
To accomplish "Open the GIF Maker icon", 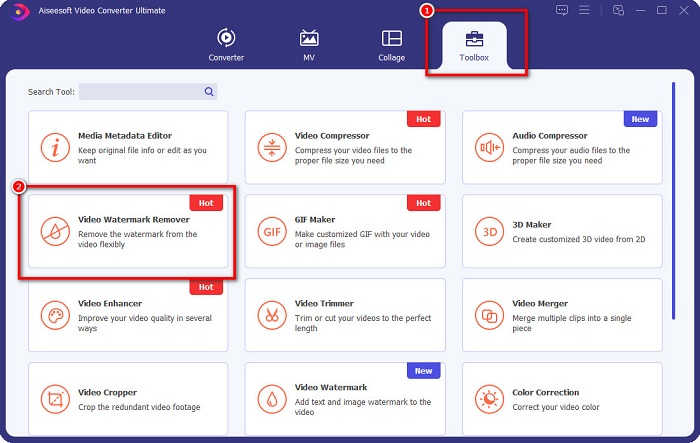I will click(272, 231).
